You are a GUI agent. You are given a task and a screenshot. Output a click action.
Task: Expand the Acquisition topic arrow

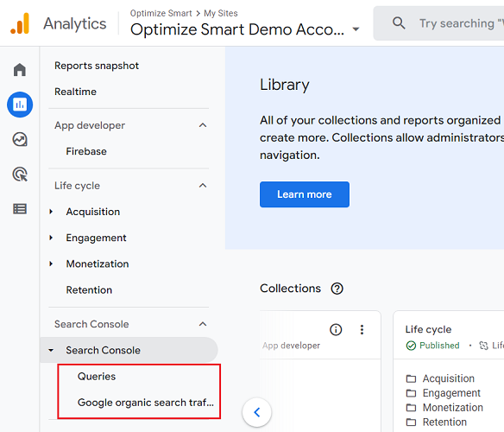51,212
